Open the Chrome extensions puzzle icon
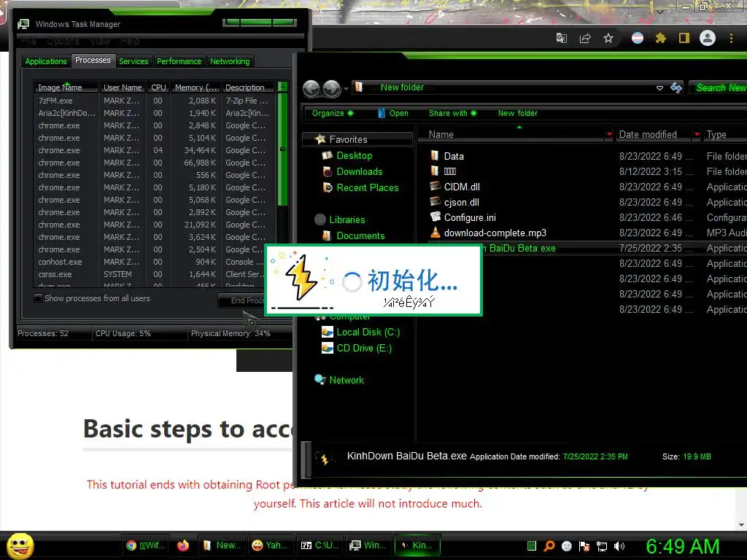The width and height of the screenshot is (747, 560). point(661,38)
